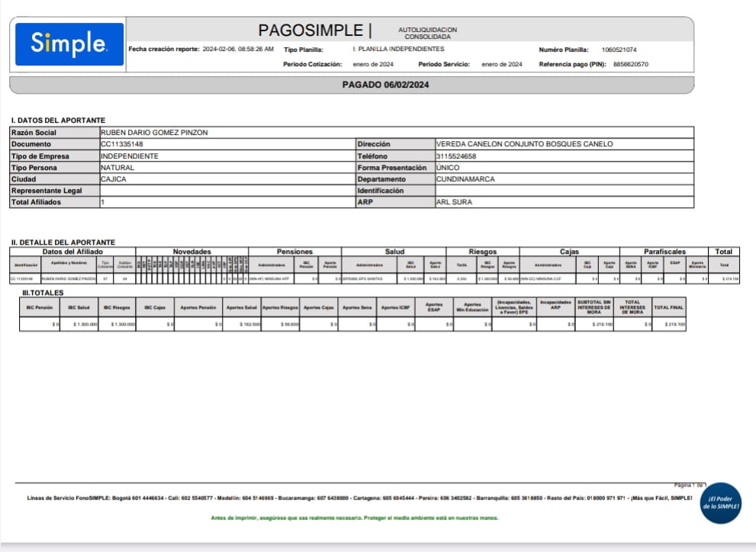
Task: Click the Documento value CC11335148
Action: (x=122, y=144)
